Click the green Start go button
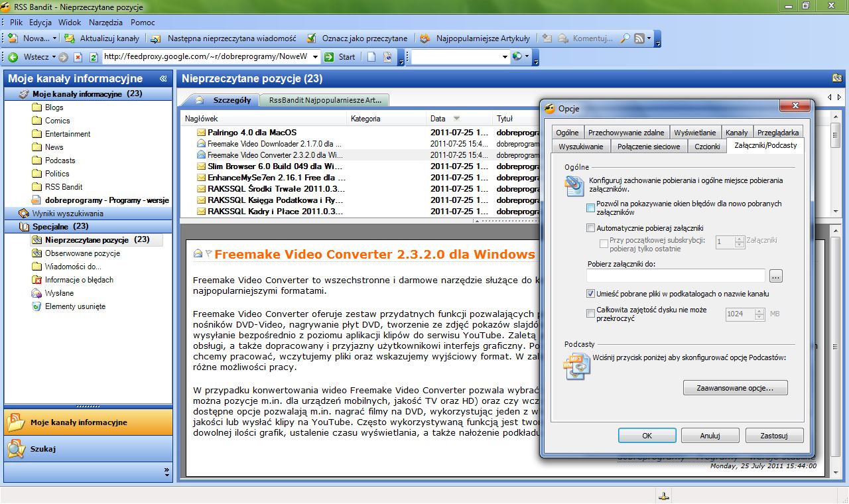This screenshot has height=504, width=849. coord(329,57)
